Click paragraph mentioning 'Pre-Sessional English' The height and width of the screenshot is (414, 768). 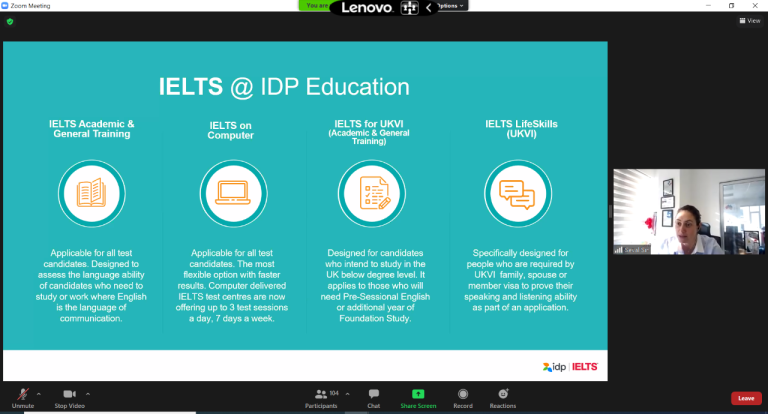(375, 286)
